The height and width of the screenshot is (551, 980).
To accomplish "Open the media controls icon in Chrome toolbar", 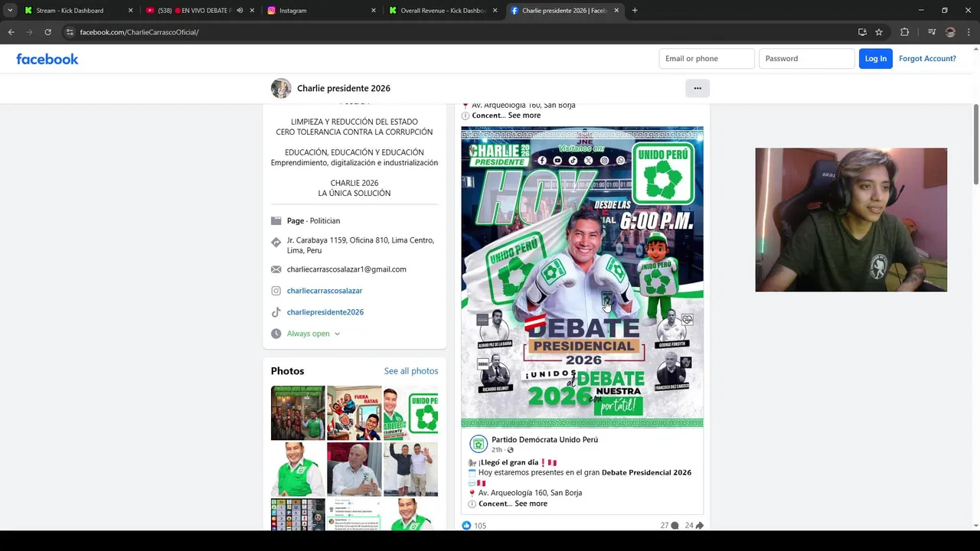I will coord(932,32).
